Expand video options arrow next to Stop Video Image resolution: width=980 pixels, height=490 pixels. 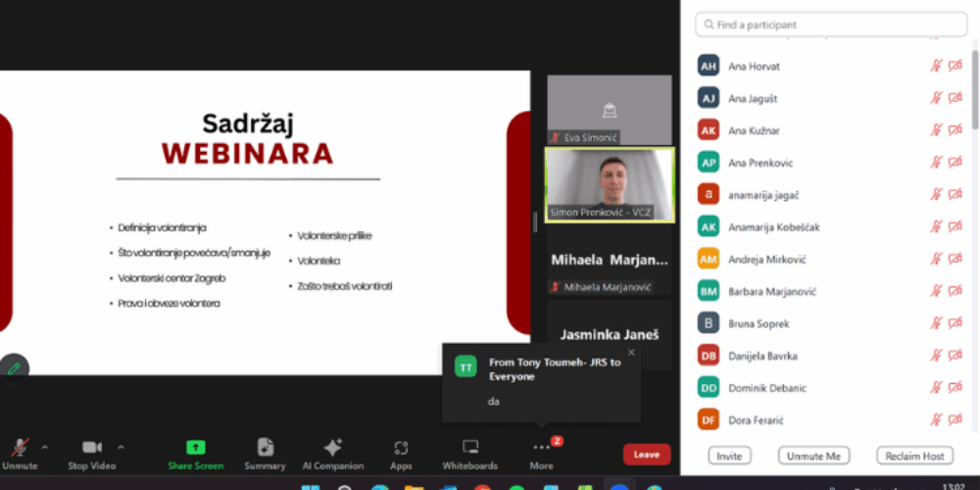122,447
